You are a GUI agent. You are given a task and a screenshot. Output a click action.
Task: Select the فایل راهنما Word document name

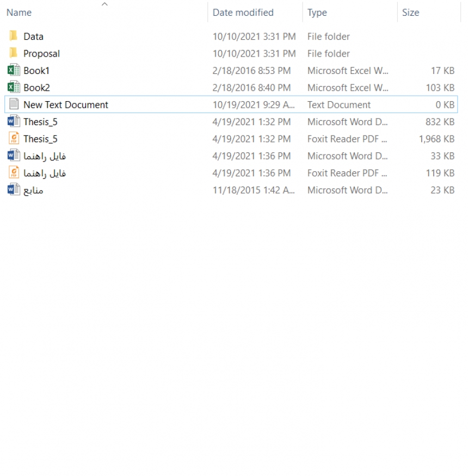coord(45,156)
